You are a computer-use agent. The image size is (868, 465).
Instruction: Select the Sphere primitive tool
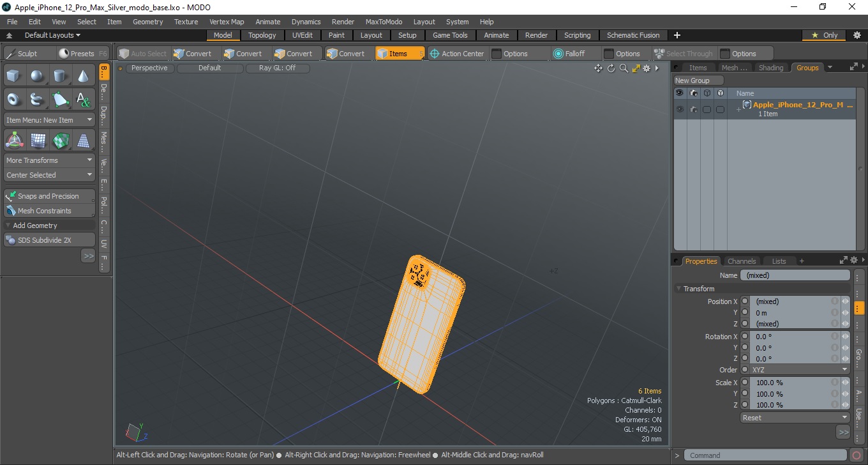pyautogui.click(x=37, y=77)
